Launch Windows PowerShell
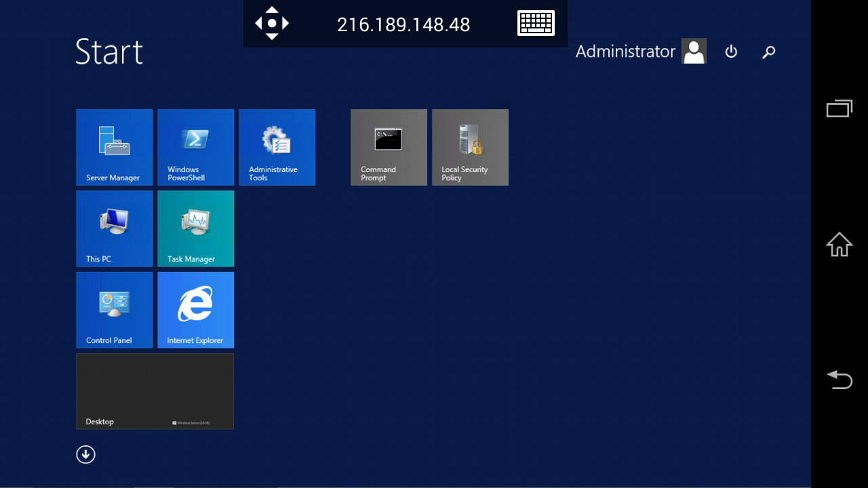This screenshot has width=868, height=488. coord(195,147)
